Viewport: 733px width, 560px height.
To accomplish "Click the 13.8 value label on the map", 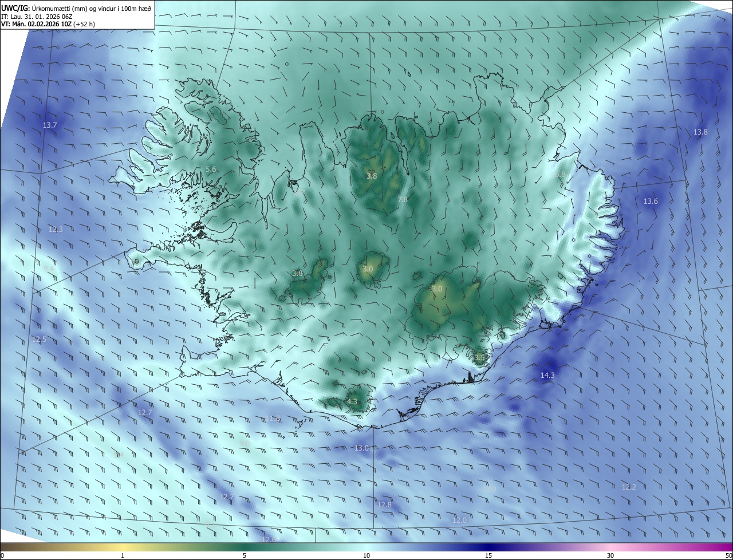I will tap(700, 132).
